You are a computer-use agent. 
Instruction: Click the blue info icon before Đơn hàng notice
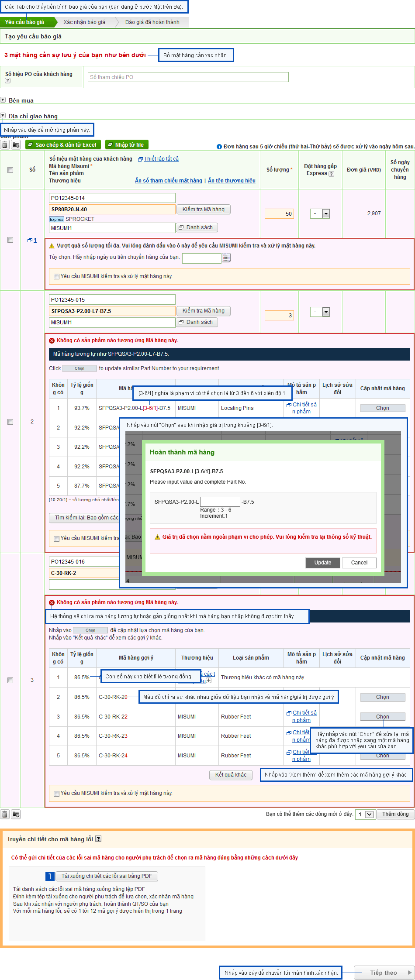(219, 147)
